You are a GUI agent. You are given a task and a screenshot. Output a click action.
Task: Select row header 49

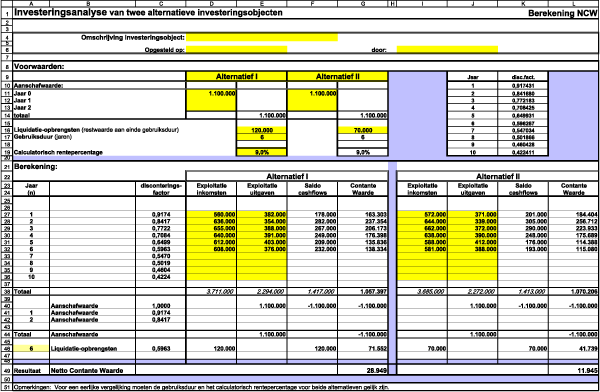(7, 371)
